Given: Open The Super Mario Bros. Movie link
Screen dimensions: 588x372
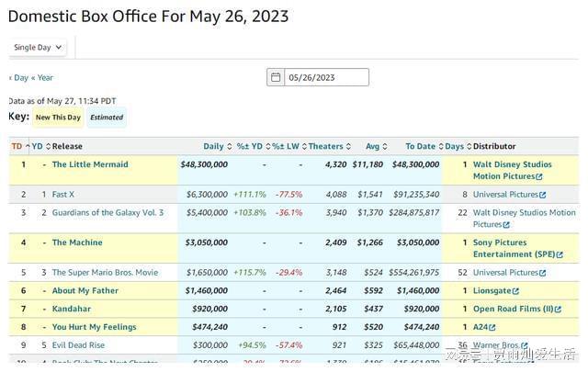Looking at the screenshot, I should (x=105, y=272).
